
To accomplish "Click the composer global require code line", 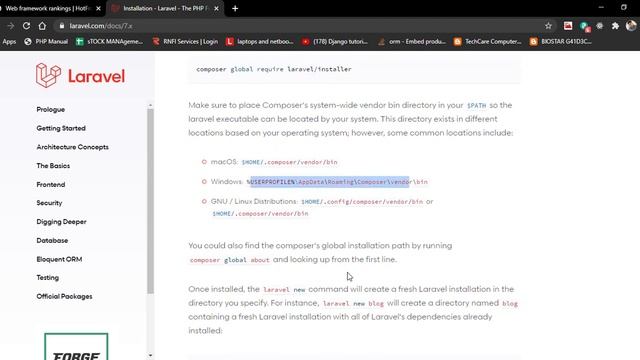I will [x=273, y=69].
